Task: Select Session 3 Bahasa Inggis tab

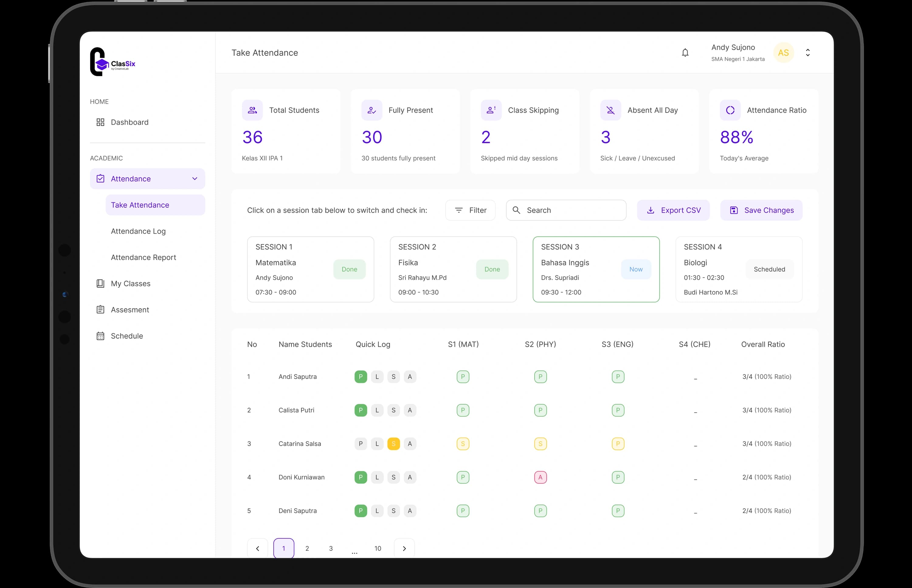Action: (596, 270)
